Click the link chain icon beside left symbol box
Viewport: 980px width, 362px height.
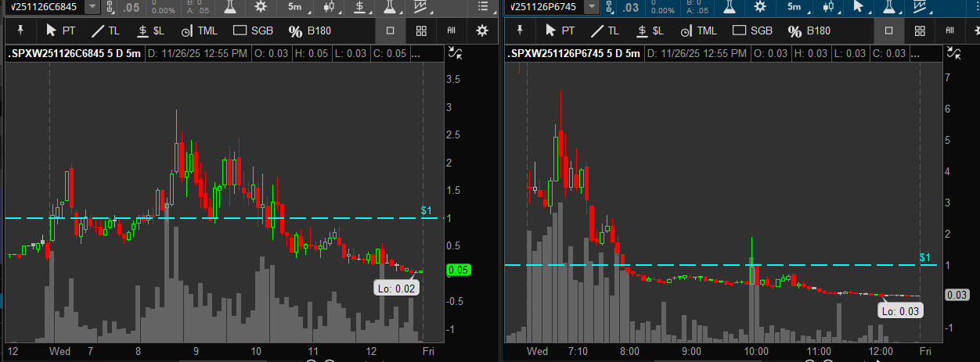(x=110, y=7)
